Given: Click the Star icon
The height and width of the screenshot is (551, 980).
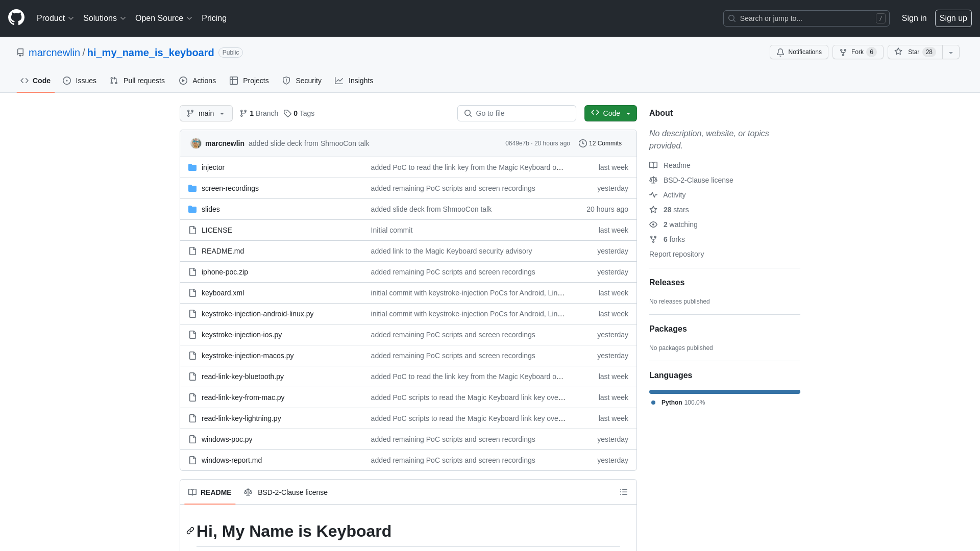Looking at the screenshot, I should pyautogui.click(x=898, y=52).
